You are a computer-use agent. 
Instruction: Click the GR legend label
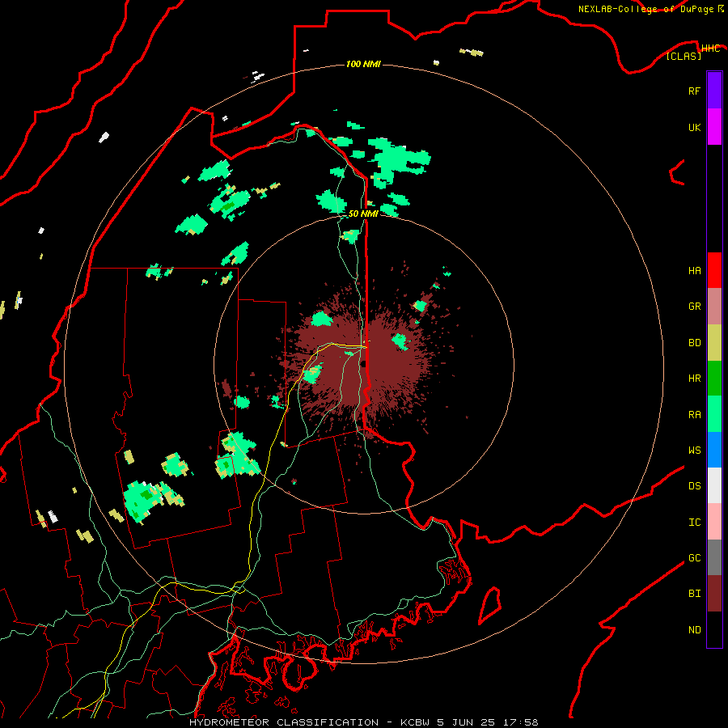pyautogui.click(x=694, y=307)
